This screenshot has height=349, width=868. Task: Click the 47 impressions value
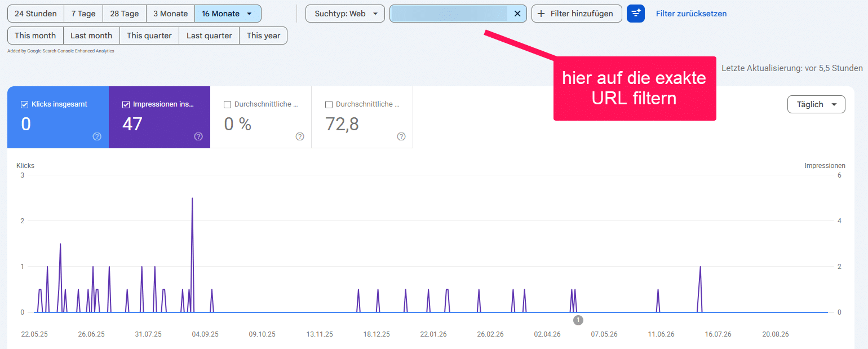pyautogui.click(x=132, y=124)
